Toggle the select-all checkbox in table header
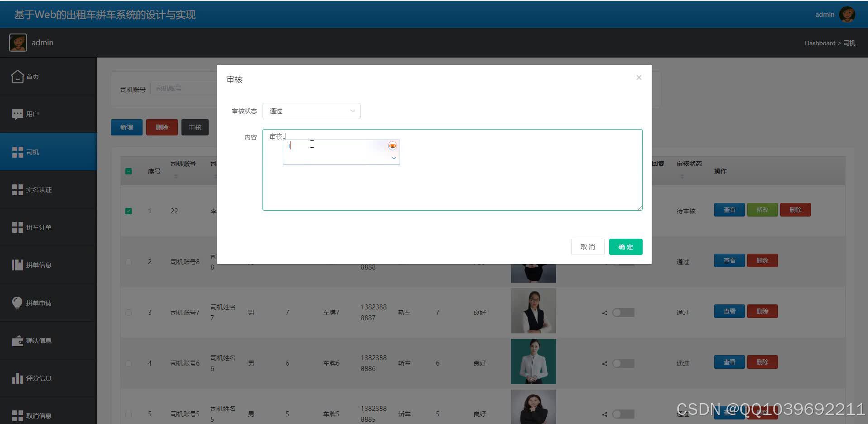 [x=129, y=171]
